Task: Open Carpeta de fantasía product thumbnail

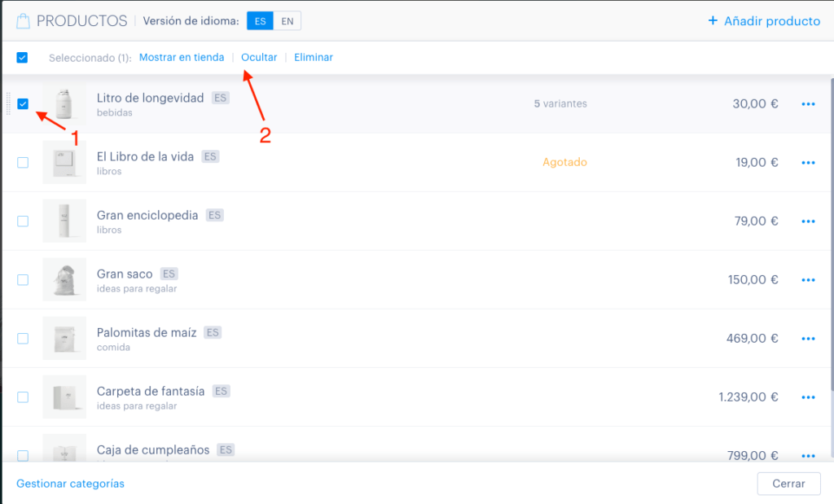Action: pyautogui.click(x=64, y=397)
